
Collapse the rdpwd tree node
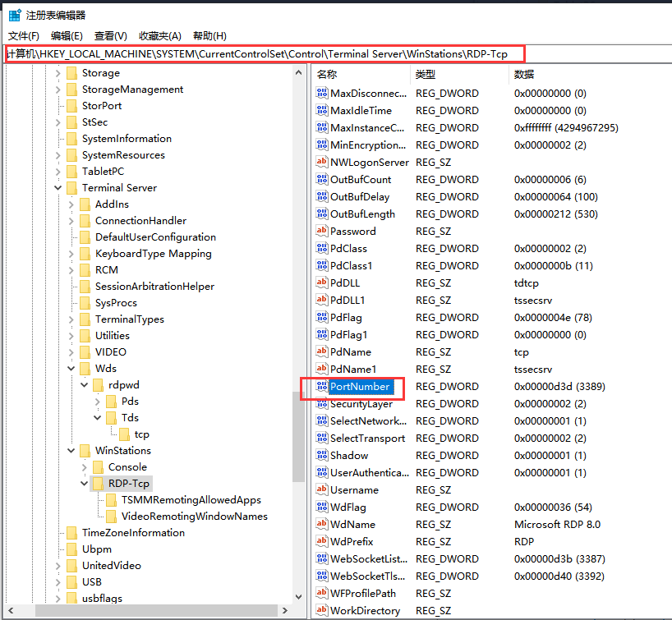click(x=85, y=385)
